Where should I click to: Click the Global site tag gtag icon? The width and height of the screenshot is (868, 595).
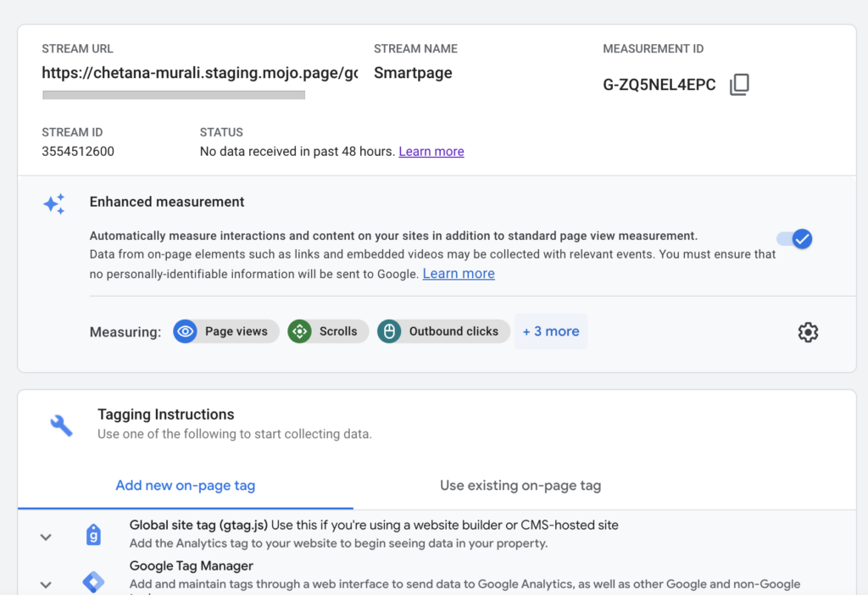(93, 535)
